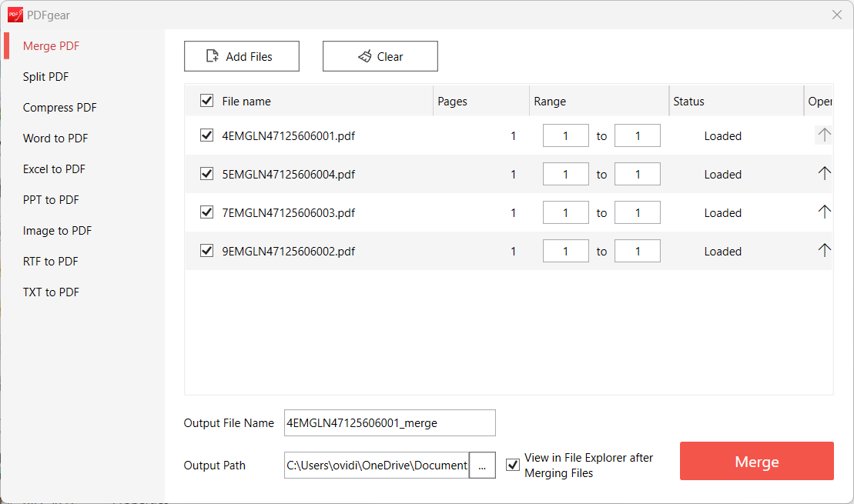The width and height of the screenshot is (854, 504).
Task: Click the up arrow for 5EMGLN47125606004.pdf
Action: [x=824, y=173]
